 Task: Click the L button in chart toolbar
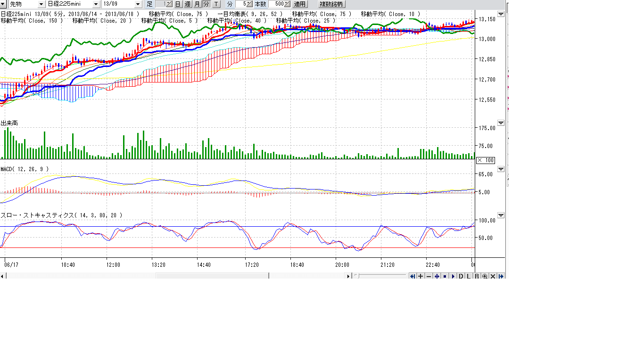469,276
